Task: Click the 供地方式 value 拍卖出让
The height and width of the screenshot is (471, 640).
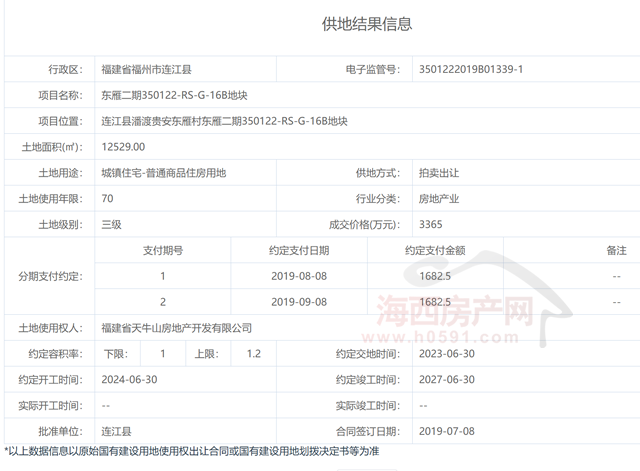Action: tap(439, 173)
